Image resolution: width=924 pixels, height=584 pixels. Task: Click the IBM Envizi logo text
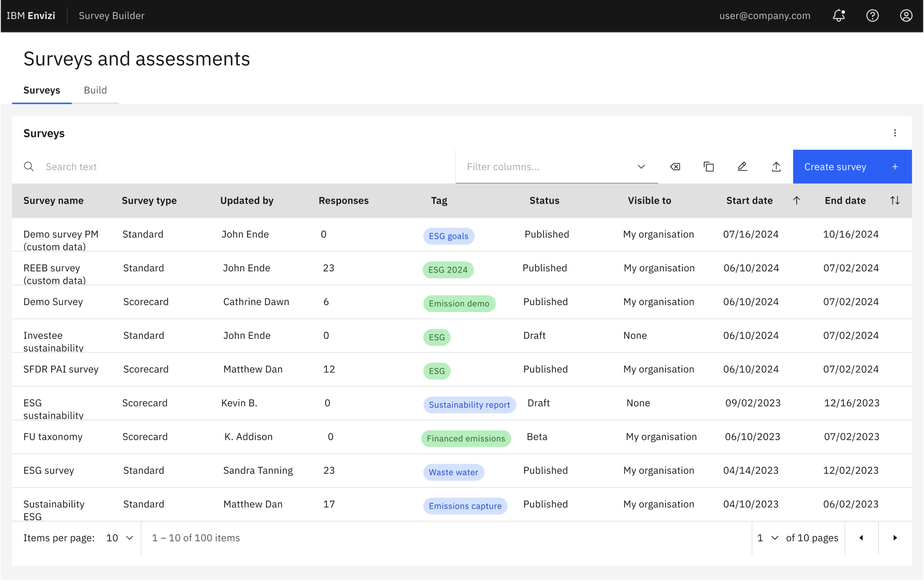click(31, 16)
